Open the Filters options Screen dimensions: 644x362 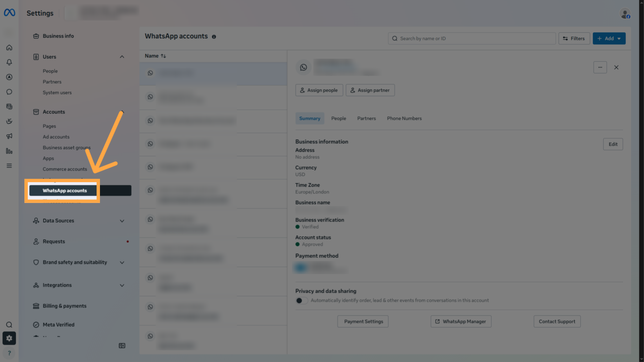coord(574,39)
